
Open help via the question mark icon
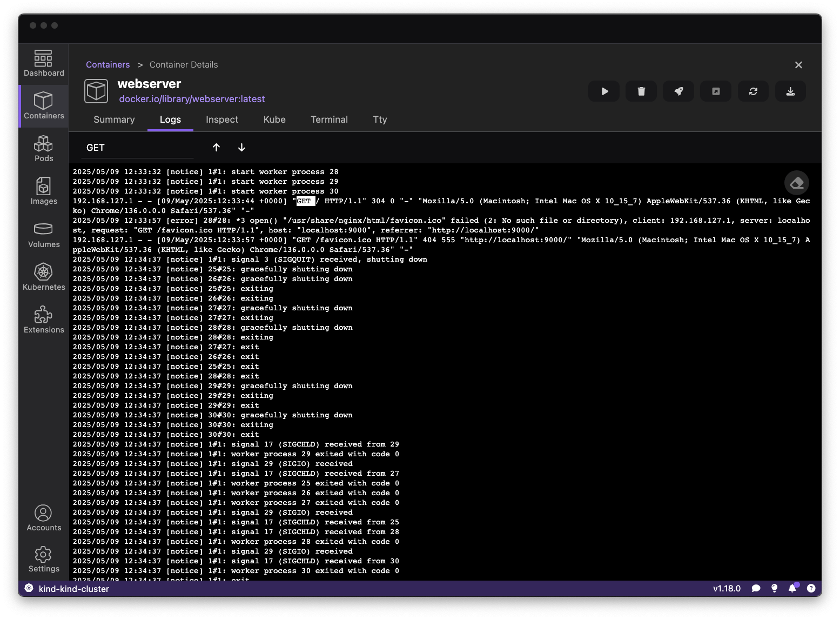(x=811, y=589)
